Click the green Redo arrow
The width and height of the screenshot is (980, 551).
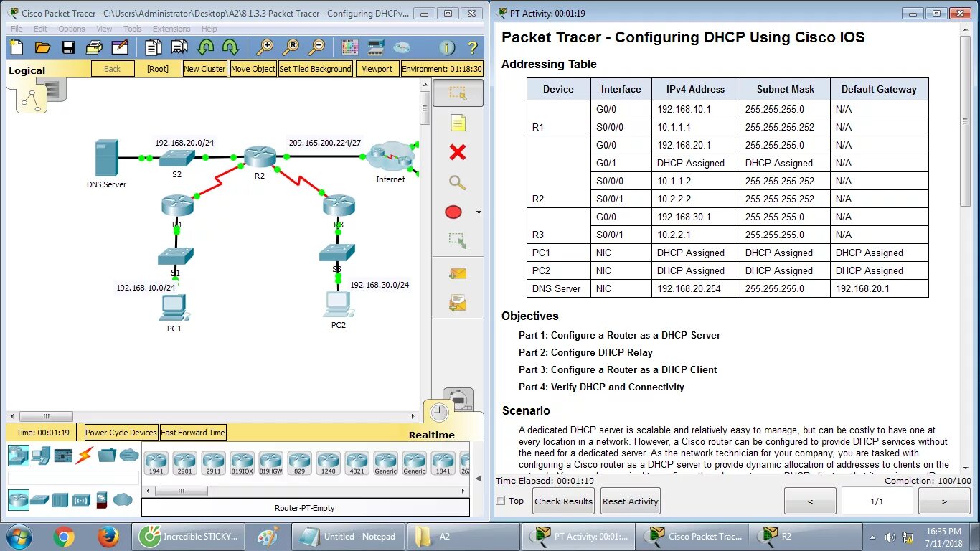coord(230,47)
